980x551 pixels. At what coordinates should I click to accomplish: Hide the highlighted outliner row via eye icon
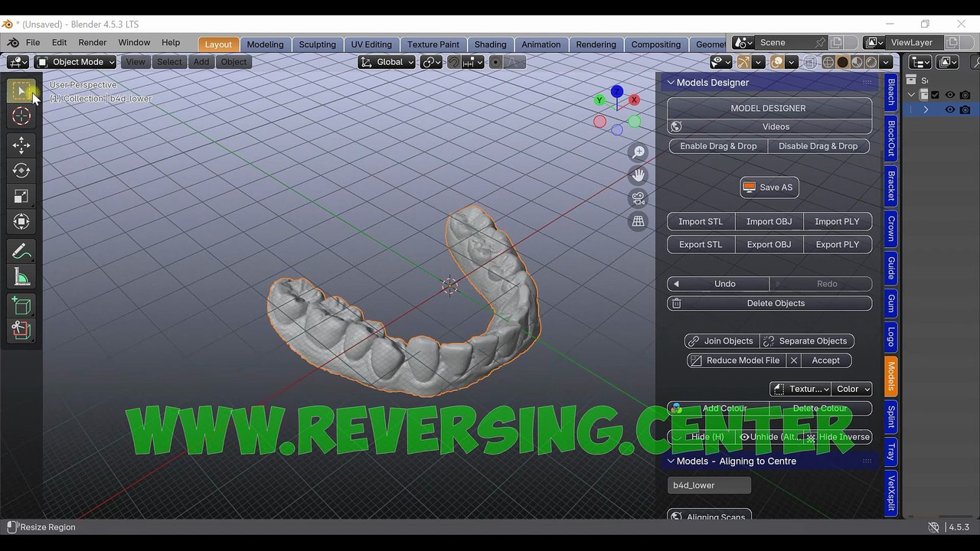click(949, 110)
